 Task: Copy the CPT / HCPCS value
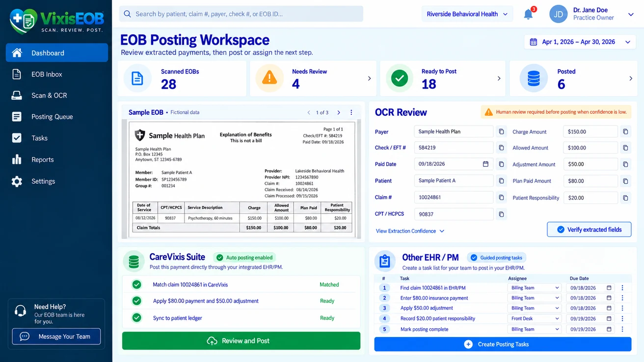point(501,214)
